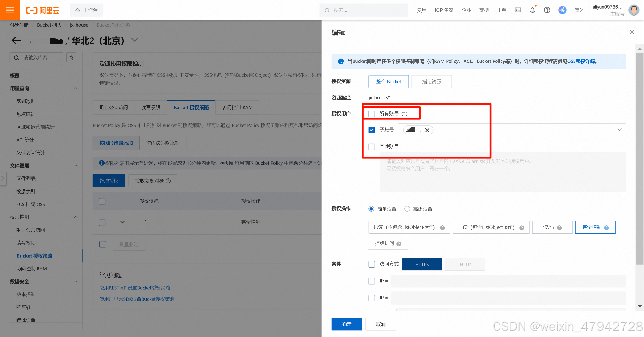The image size is (644, 337).
Task: Open the Cloud Shell terminal icon
Action: click(x=518, y=10)
